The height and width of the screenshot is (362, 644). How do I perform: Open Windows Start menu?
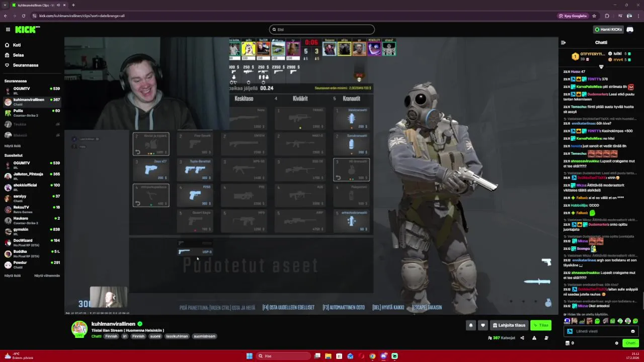coord(249,356)
